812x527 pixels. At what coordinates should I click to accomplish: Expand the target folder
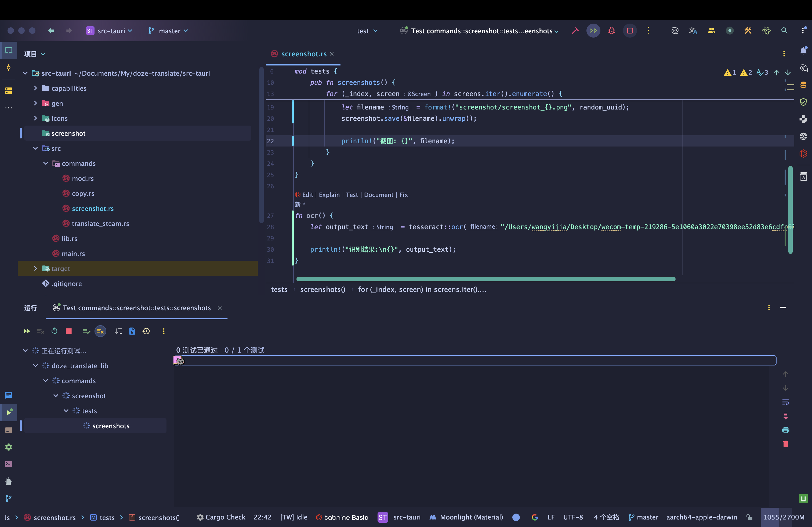tap(35, 269)
